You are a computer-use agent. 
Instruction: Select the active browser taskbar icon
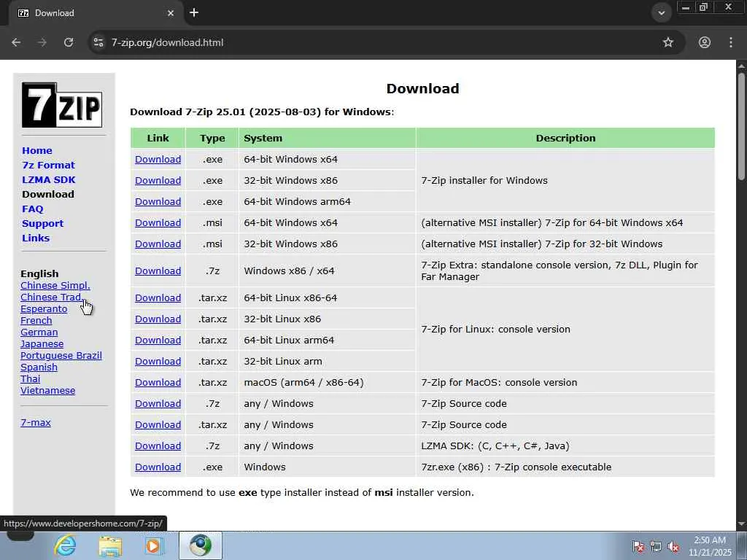pyautogui.click(x=201, y=545)
